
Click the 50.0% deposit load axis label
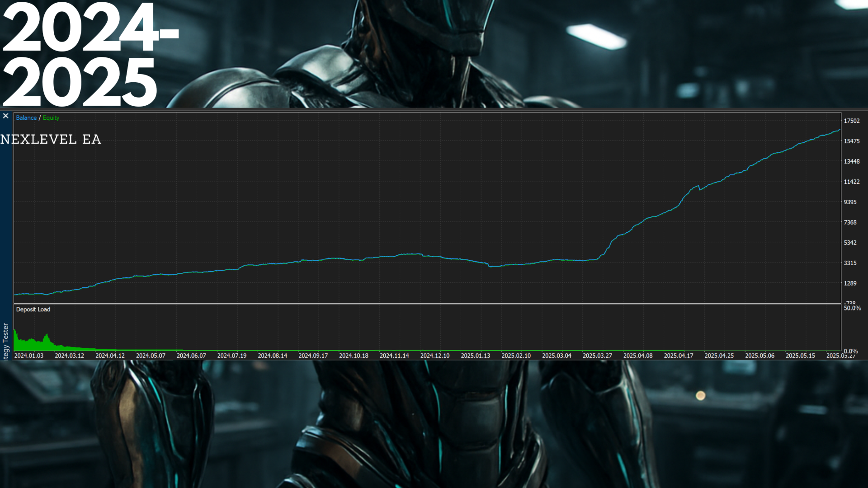pos(852,308)
